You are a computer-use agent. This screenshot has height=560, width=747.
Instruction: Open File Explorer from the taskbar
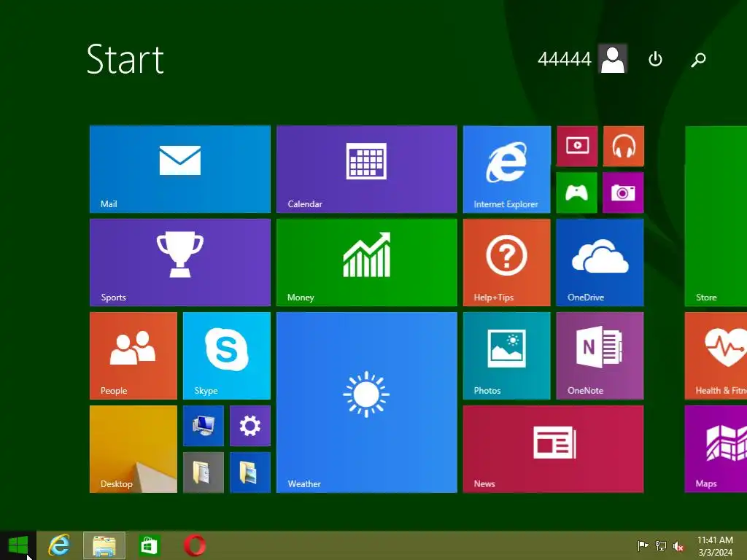coord(104,545)
